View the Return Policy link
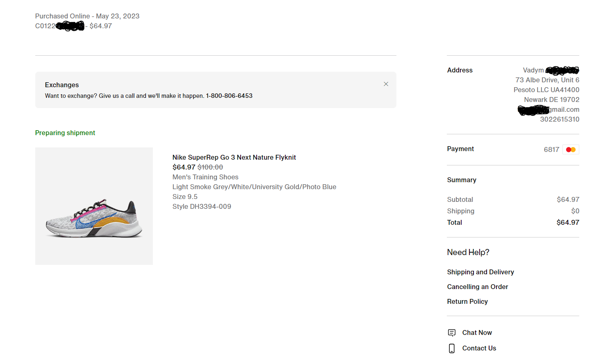The height and width of the screenshot is (364, 610). click(x=467, y=301)
